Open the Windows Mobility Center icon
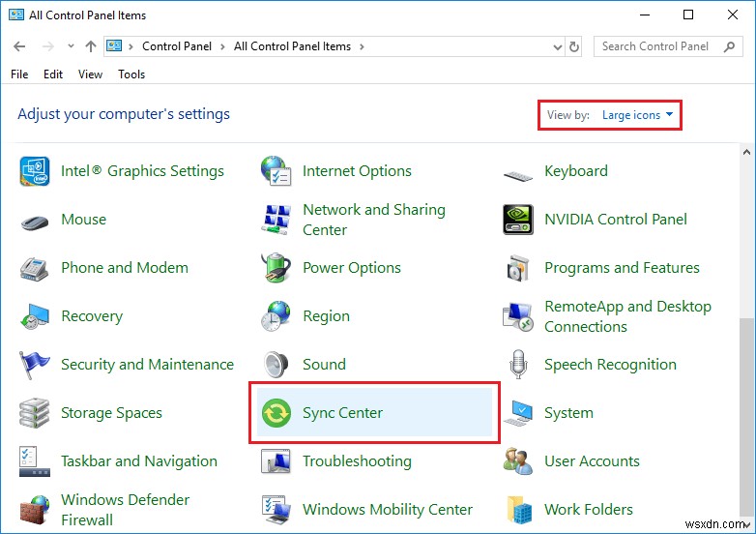 (x=276, y=510)
